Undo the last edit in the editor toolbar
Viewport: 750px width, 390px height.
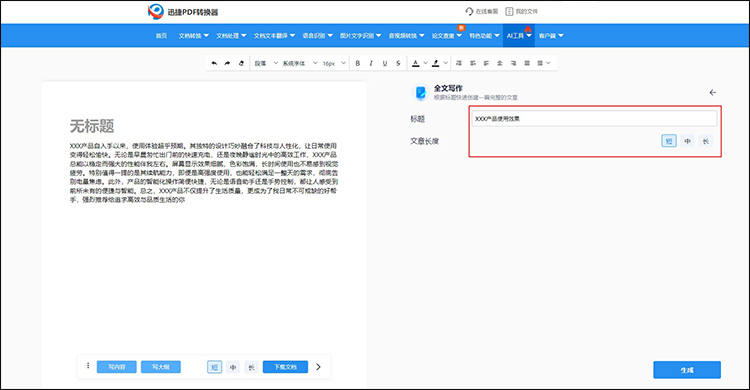click(x=214, y=63)
